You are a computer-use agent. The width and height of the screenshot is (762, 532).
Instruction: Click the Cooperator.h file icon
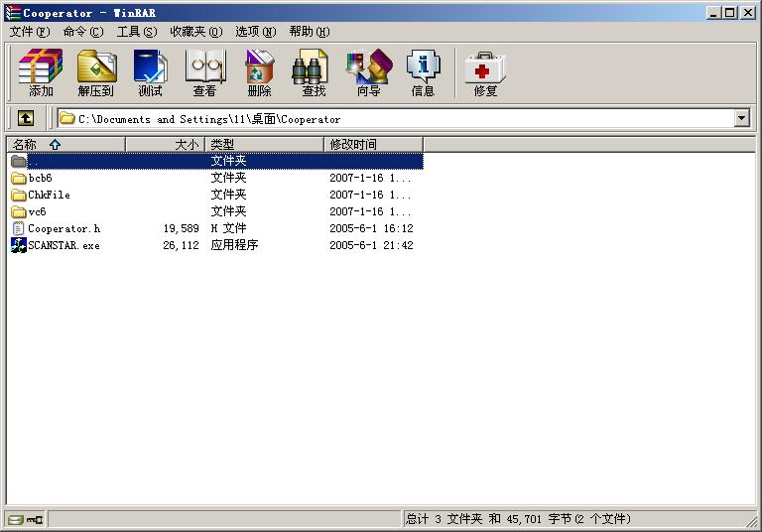pos(18,228)
